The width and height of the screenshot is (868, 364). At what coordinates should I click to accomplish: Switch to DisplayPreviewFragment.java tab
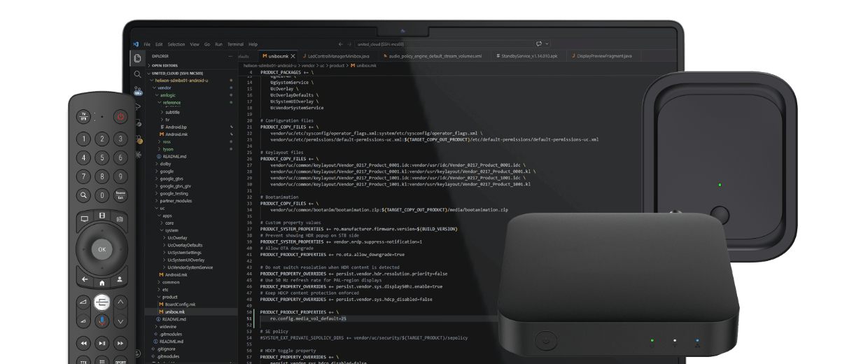click(x=602, y=56)
